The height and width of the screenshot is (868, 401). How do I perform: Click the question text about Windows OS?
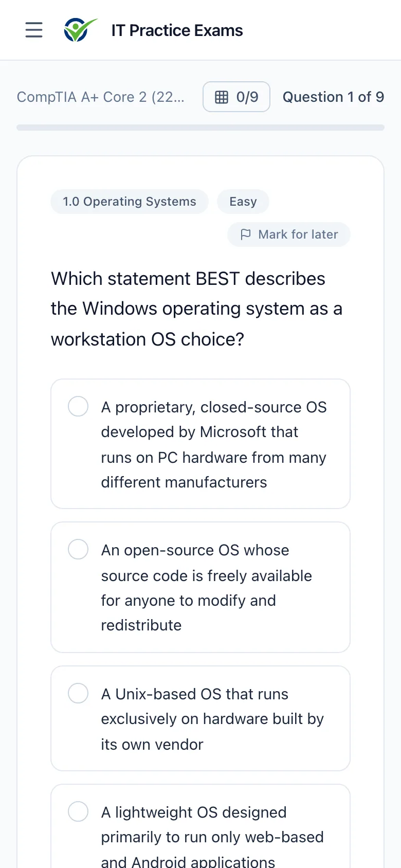pyautogui.click(x=197, y=309)
